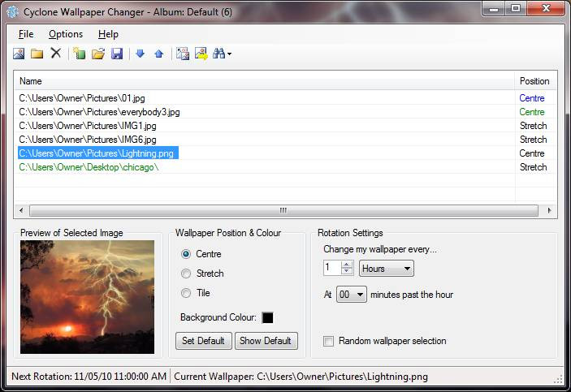Click the black Background Colour swatch

pyautogui.click(x=267, y=318)
